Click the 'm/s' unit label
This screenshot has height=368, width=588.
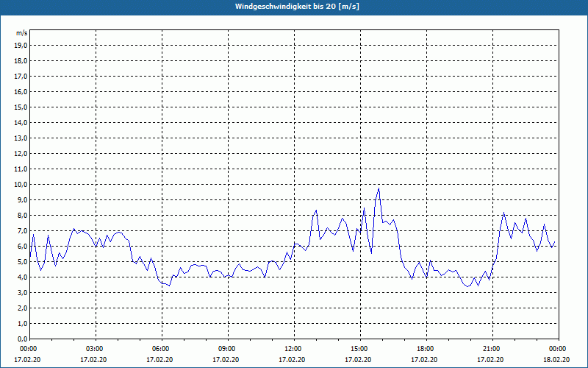pos(22,33)
